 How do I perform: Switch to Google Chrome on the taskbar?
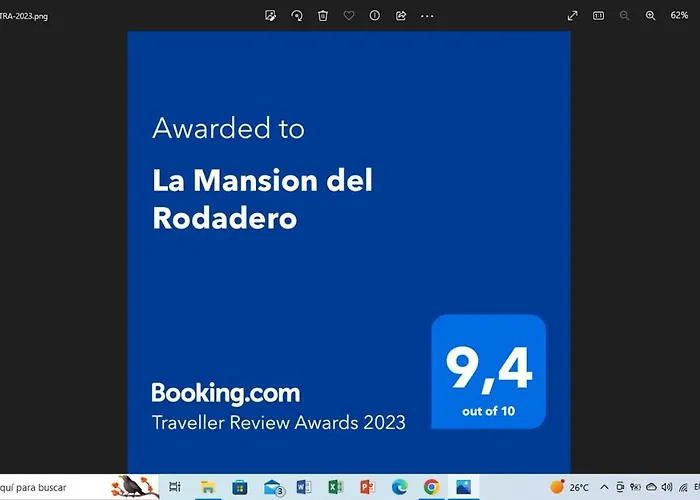click(x=431, y=487)
